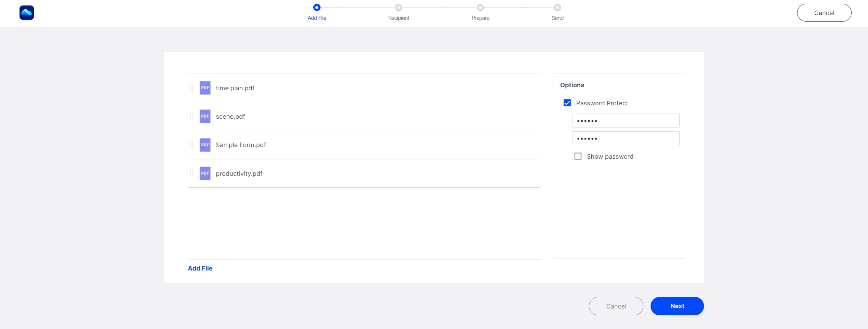The image size is (868, 329).
Task: Click drag handle beside scene.pdf
Action: coord(191,116)
